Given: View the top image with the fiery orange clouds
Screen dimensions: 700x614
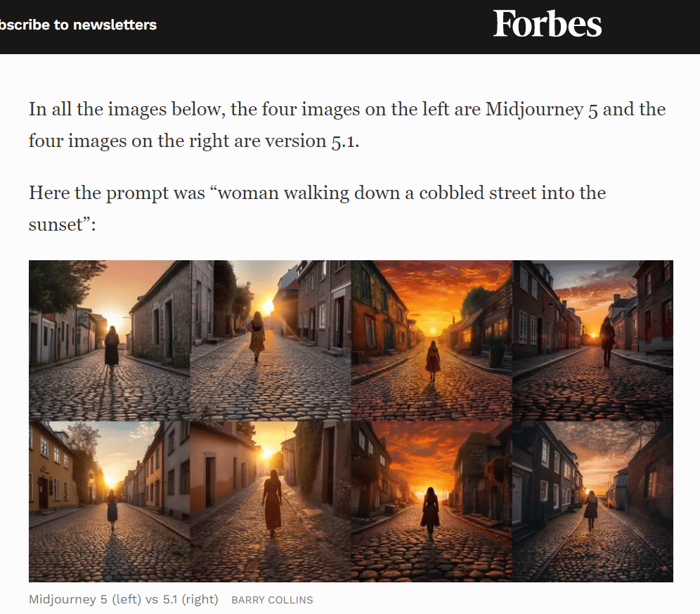Looking at the screenshot, I should coord(432,340).
